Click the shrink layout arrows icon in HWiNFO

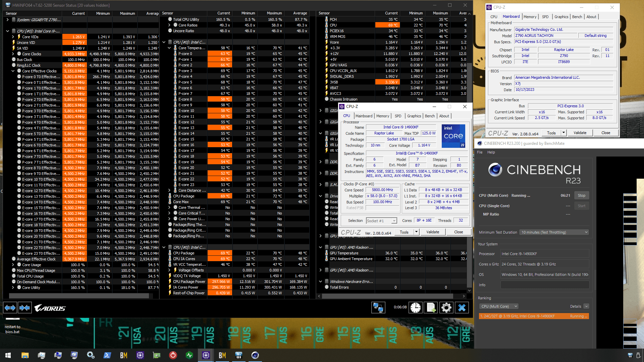[24, 308]
